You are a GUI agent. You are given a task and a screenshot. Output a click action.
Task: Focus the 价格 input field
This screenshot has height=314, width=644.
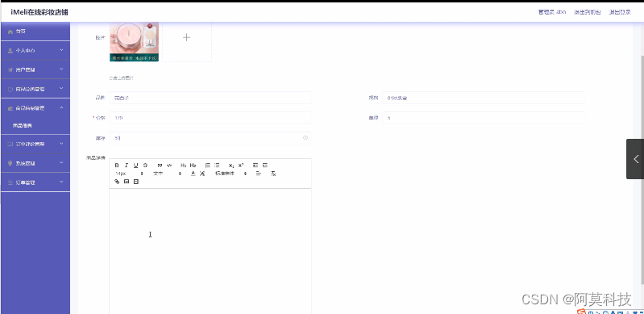pyautogui.click(x=210, y=118)
